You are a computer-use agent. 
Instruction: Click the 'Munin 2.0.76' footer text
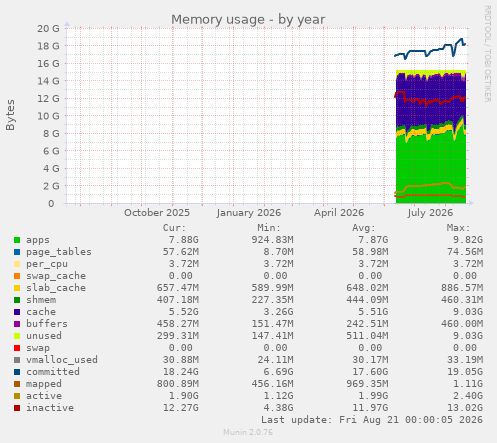(x=248, y=432)
